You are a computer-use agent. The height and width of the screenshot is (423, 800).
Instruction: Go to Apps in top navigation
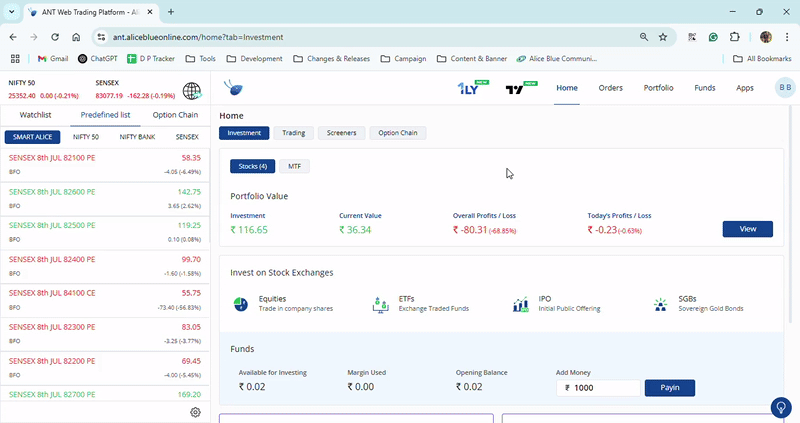click(x=744, y=88)
